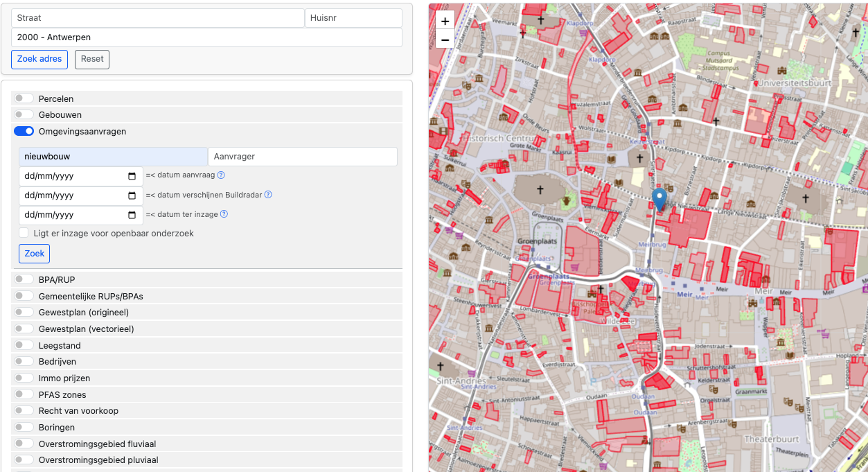The width and height of the screenshot is (868, 472).
Task: Click the Sint-Andries label on map
Action: pyautogui.click(x=461, y=381)
